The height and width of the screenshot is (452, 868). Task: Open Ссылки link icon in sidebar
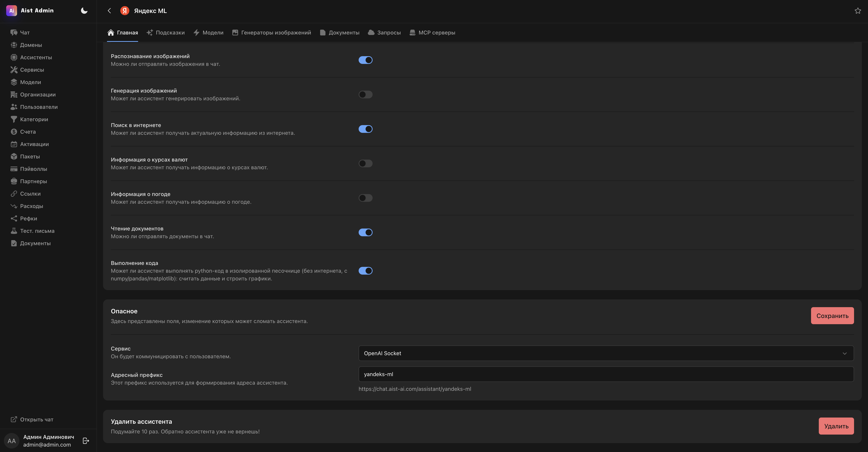tap(14, 194)
